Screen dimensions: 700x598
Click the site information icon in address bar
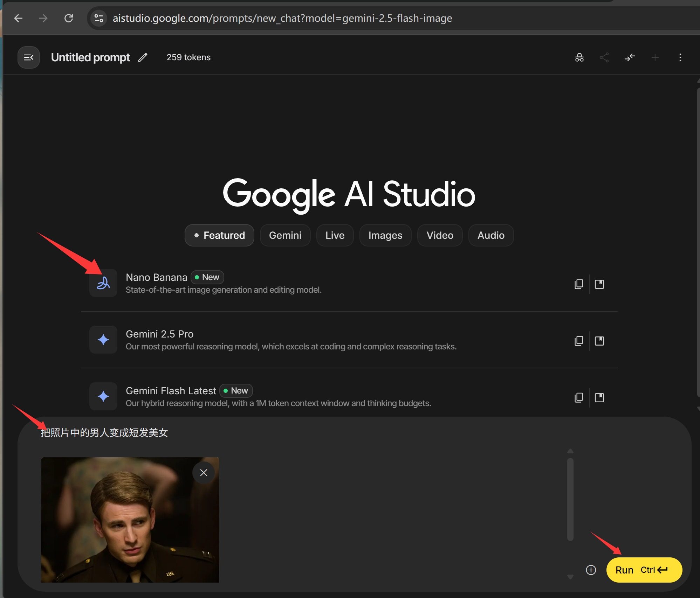pyautogui.click(x=99, y=18)
